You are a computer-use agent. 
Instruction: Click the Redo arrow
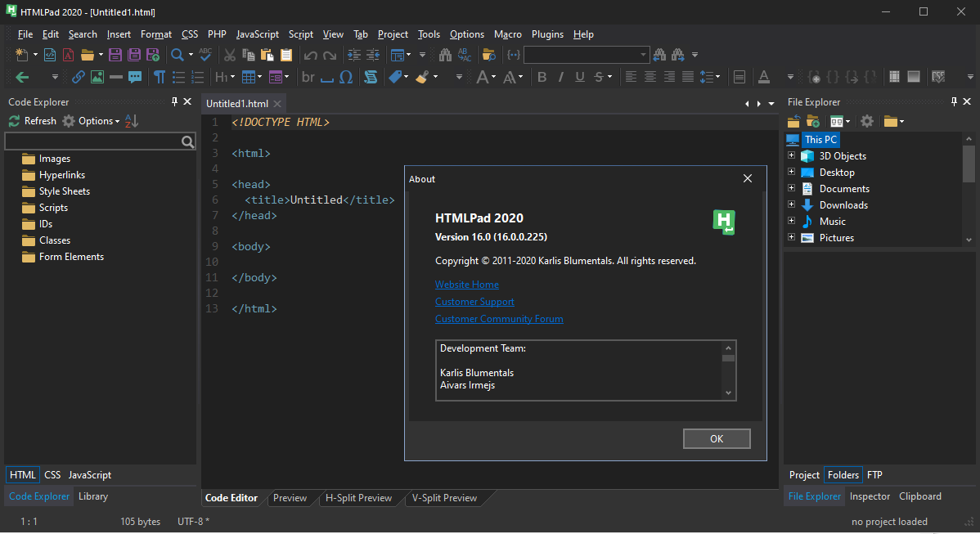tap(330, 55)
